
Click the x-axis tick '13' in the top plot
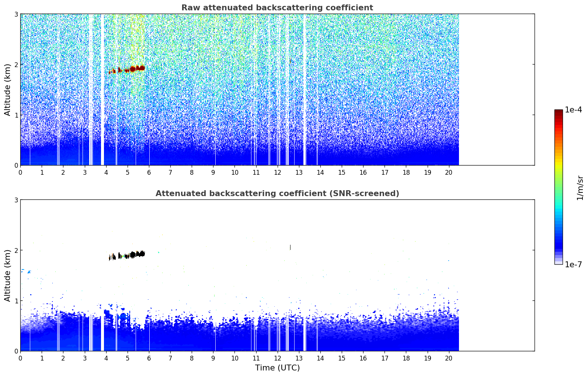[299, 173]
